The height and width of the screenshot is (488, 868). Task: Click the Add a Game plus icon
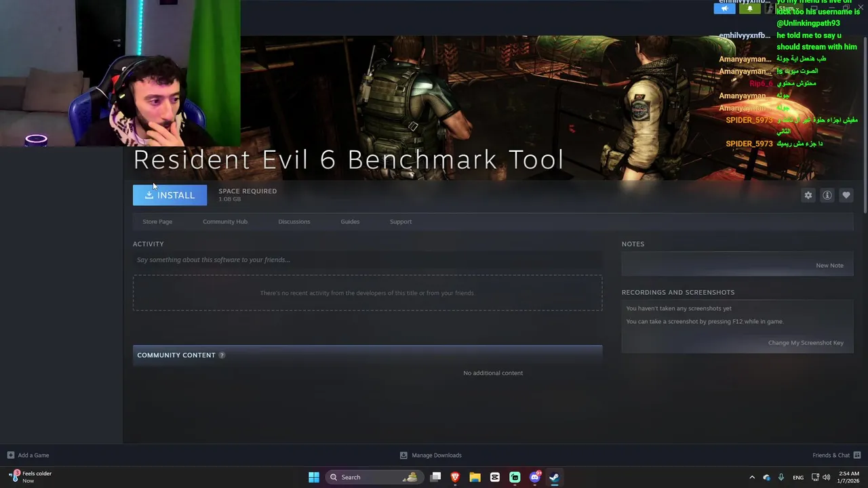(10, 455)
